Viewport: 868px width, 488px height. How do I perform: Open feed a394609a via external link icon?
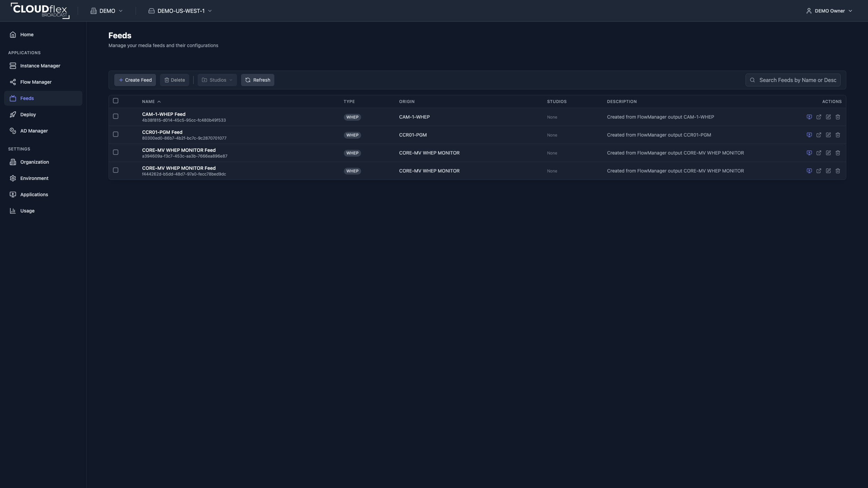[818, 153]
